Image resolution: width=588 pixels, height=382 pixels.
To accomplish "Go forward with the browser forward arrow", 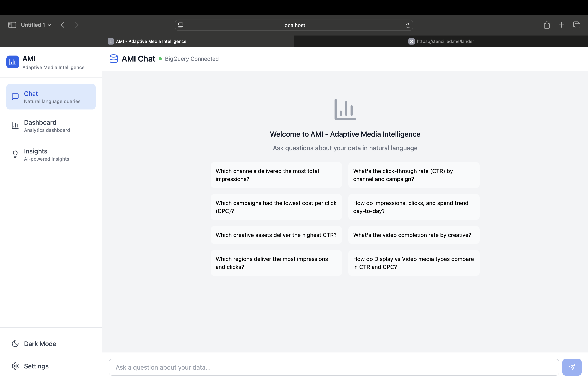I will tap(77, 25).
